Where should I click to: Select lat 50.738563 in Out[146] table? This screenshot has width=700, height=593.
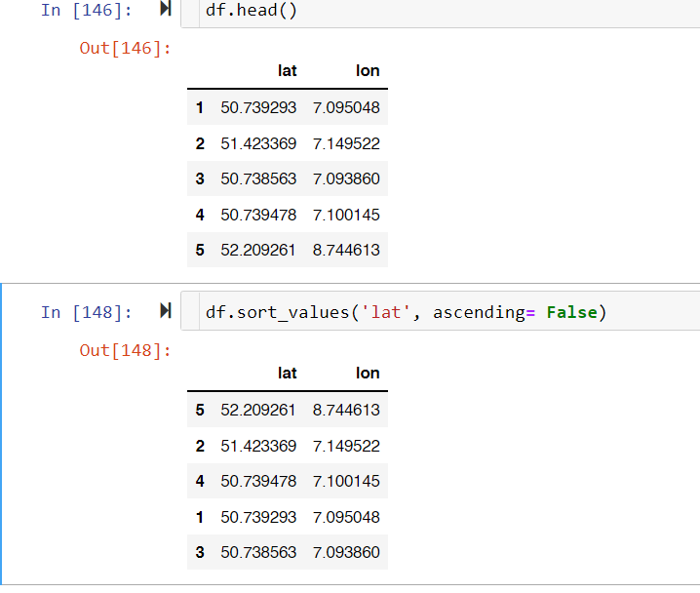point(258,178)
